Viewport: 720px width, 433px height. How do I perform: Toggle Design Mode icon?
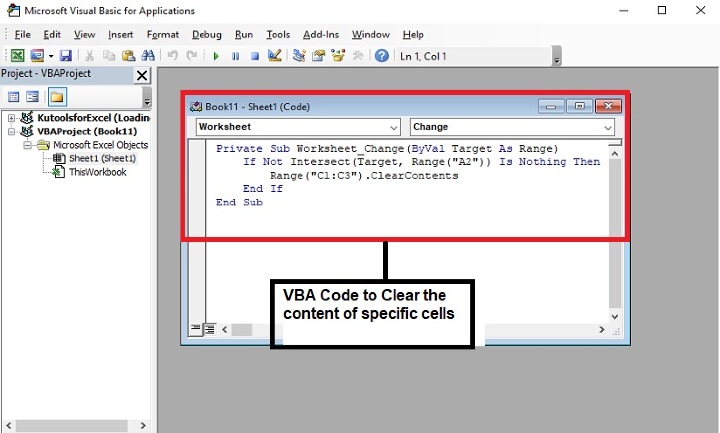[275, 56]
